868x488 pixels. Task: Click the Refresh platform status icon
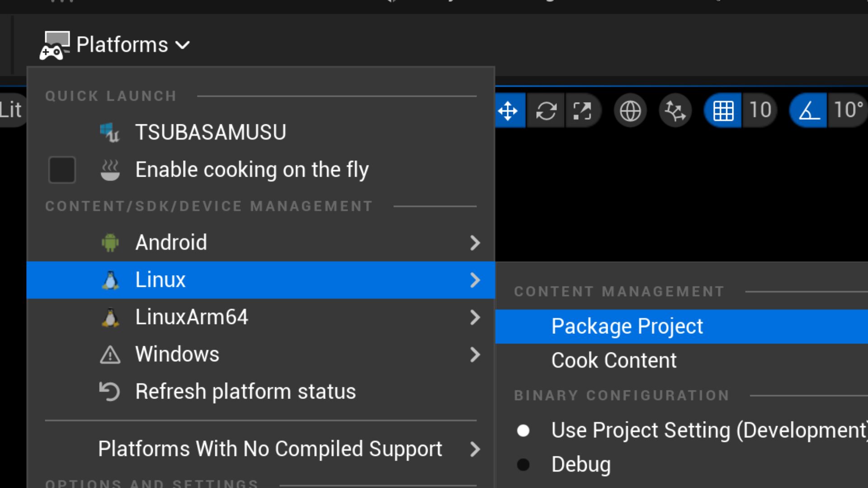pyautogui.click(x=110, y=391)
